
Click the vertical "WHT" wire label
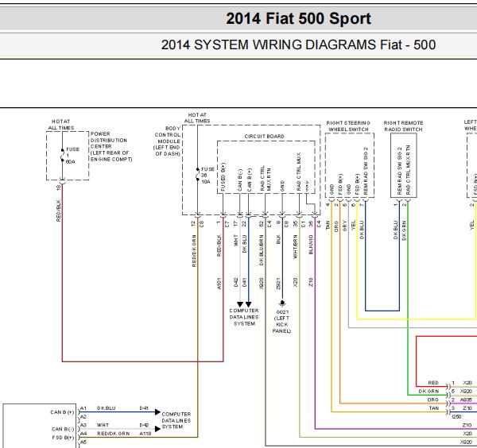235,240
